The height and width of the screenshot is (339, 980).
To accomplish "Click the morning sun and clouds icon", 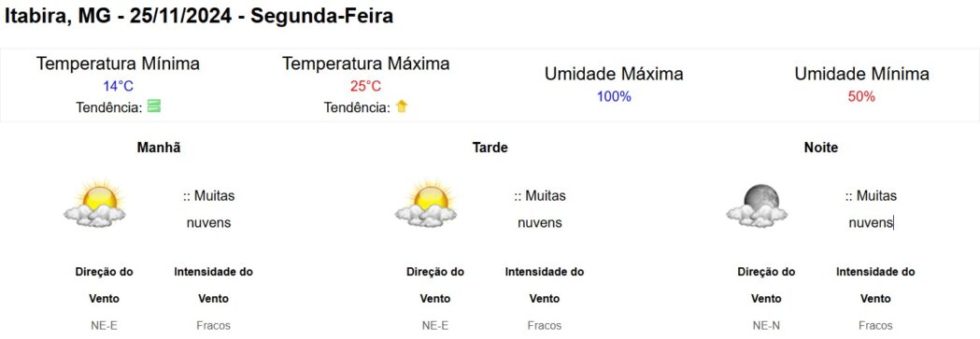I will click(x=95, y=204).
